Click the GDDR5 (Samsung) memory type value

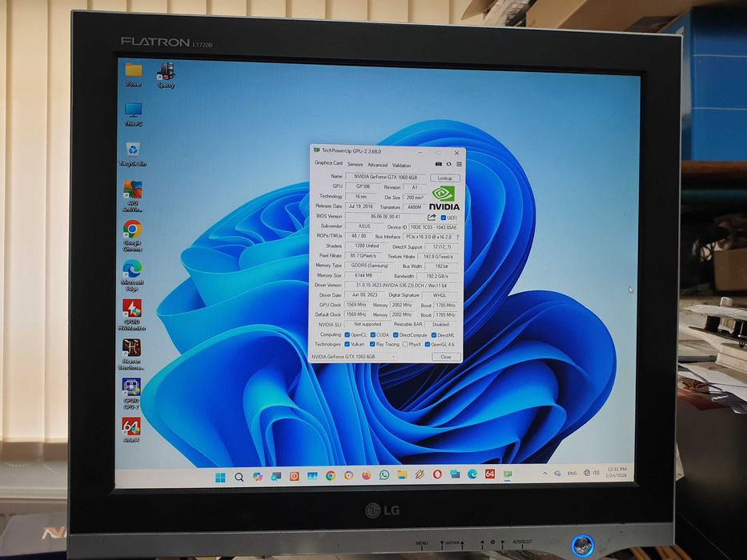pos(370,266)
